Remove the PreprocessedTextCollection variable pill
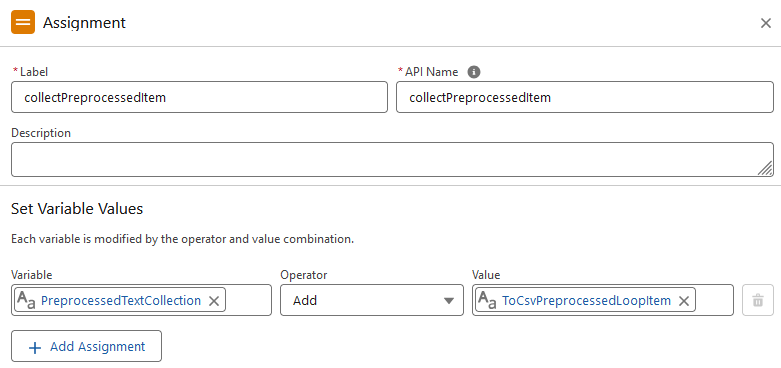This screenshot has height=368, width=781. [214, 301]
